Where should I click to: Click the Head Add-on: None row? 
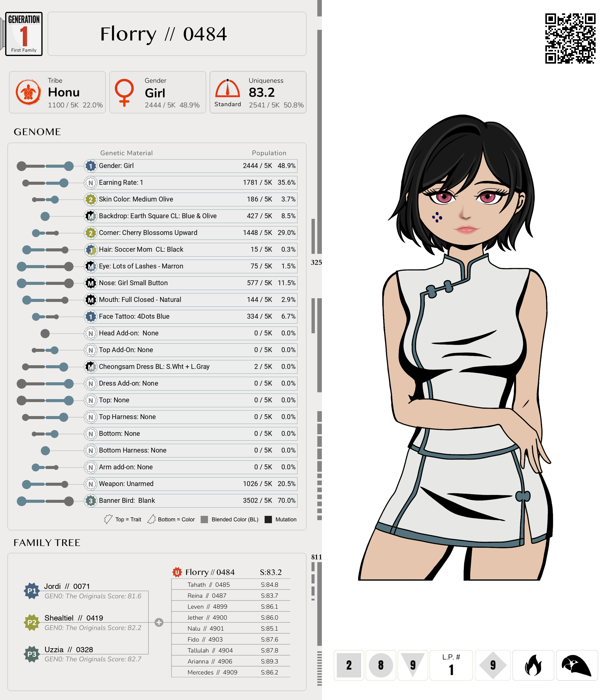point(191,333)
